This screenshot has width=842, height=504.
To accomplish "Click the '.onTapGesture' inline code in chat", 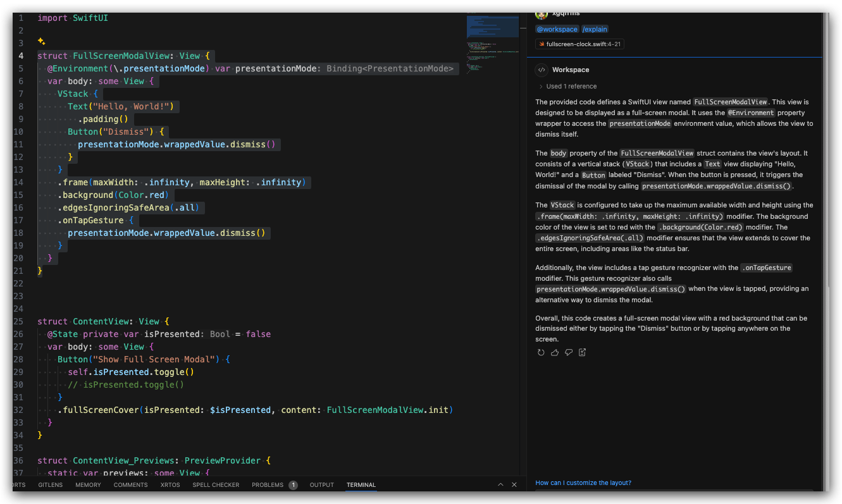I will pos(766,267).
